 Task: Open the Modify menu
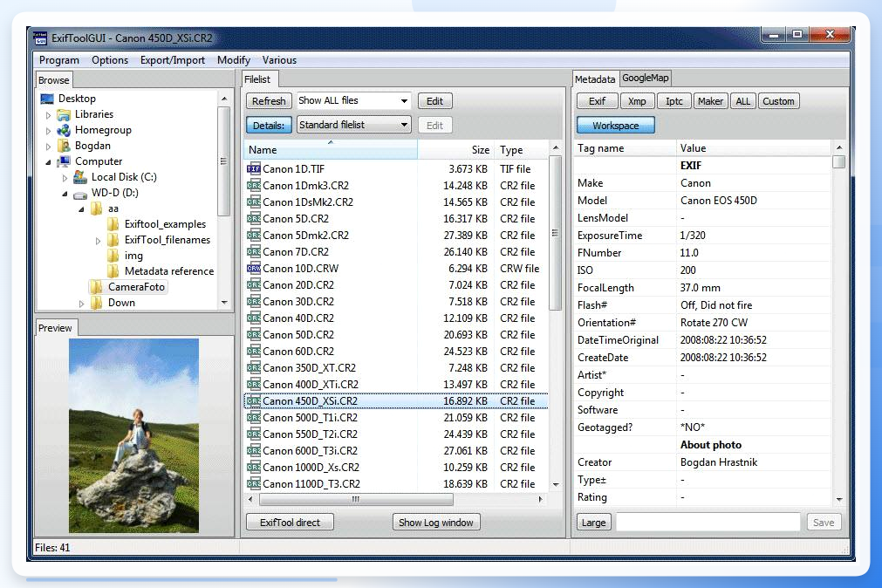click(x=234, y=60)
